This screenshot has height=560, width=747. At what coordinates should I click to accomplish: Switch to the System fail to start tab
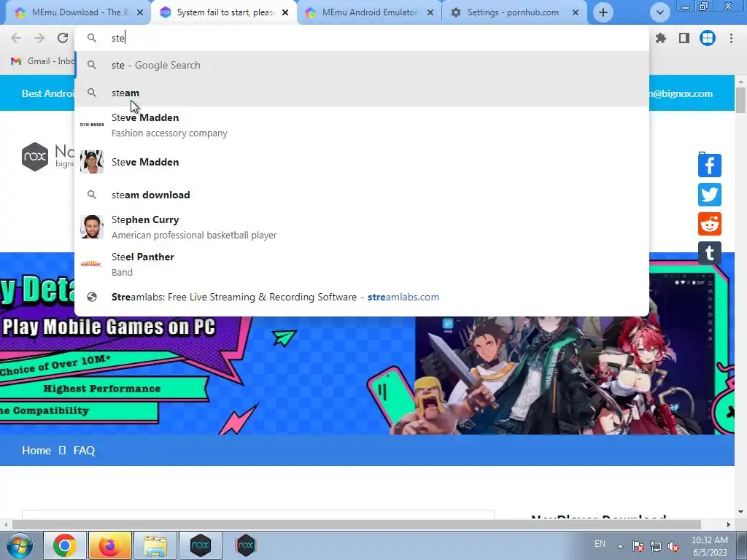click(225, 12)
